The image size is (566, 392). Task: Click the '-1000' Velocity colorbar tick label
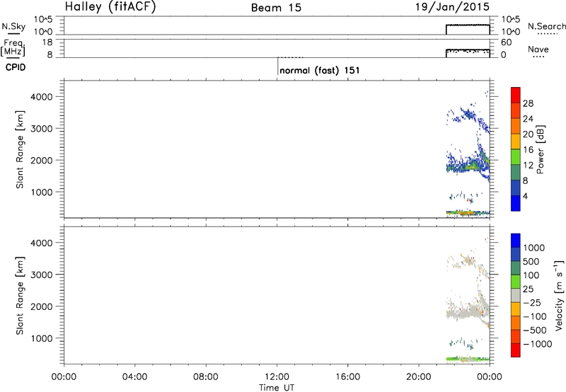[x=537, y=344]
